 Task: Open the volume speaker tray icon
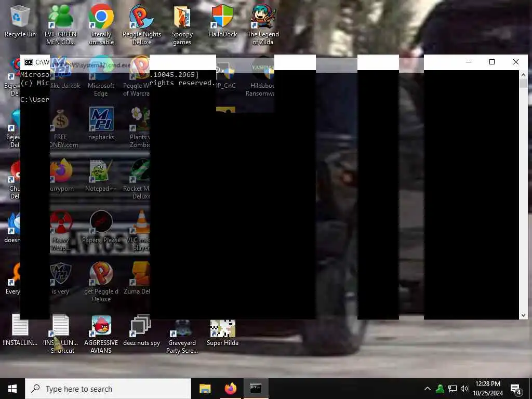coord(464,389)
